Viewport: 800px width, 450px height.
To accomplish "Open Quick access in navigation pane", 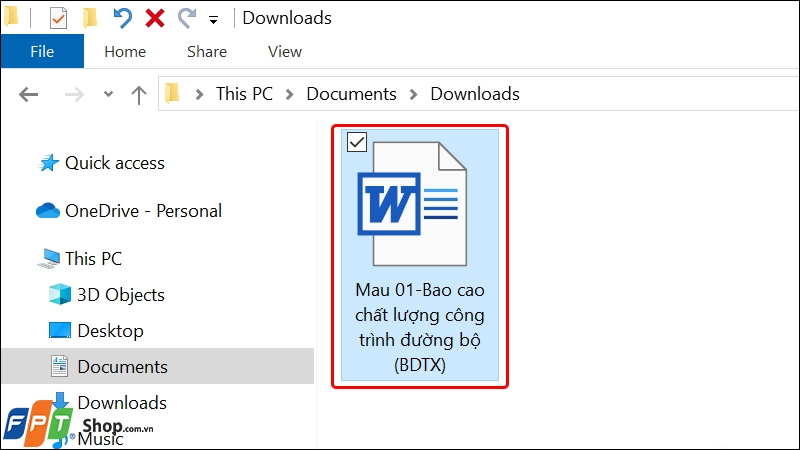I will [115, 163].
